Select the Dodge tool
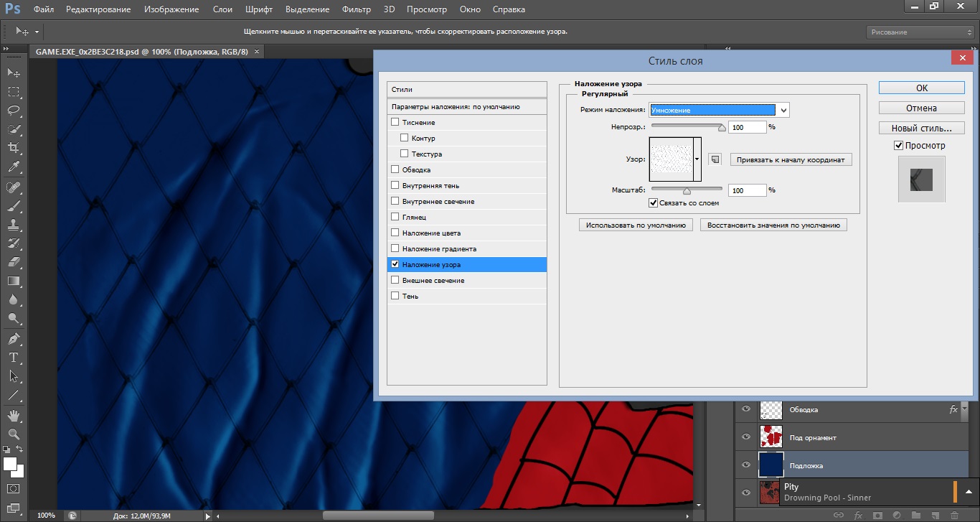 point(14,318)
